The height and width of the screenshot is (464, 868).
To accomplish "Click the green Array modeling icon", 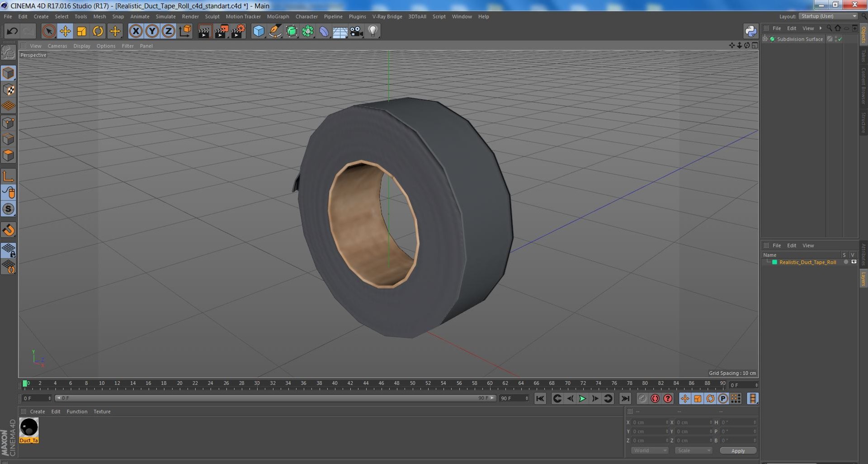I will [308, 31].
